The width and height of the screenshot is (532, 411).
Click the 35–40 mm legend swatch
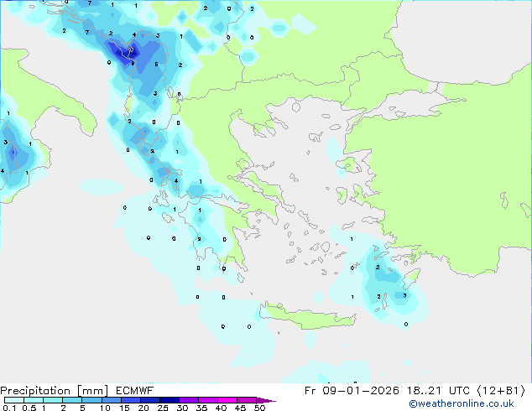coord(208,400)
